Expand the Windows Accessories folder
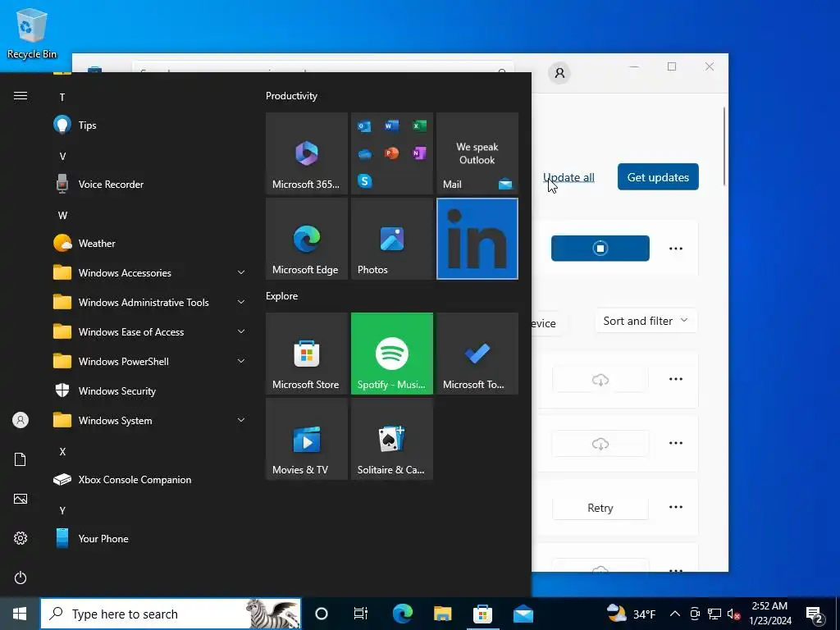 150,272
